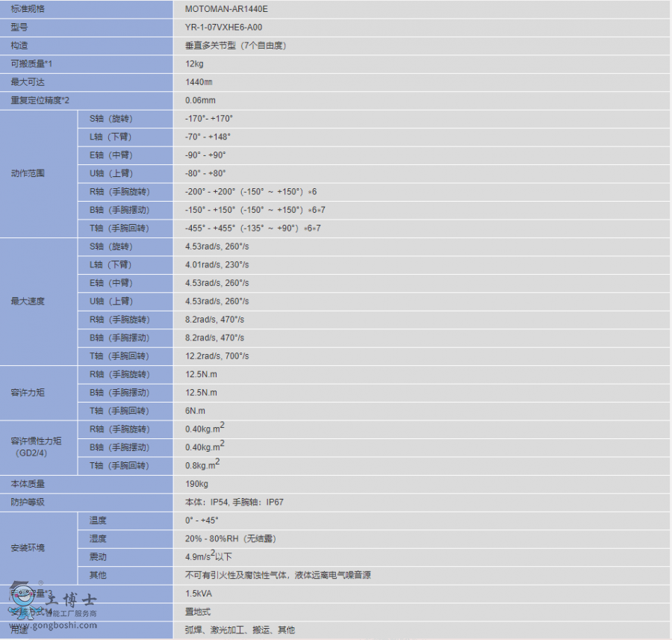Select the 4.01rad/s, 230°/s speed value
The height and width of the screenshot is (640, 672).
click(217, 265)
